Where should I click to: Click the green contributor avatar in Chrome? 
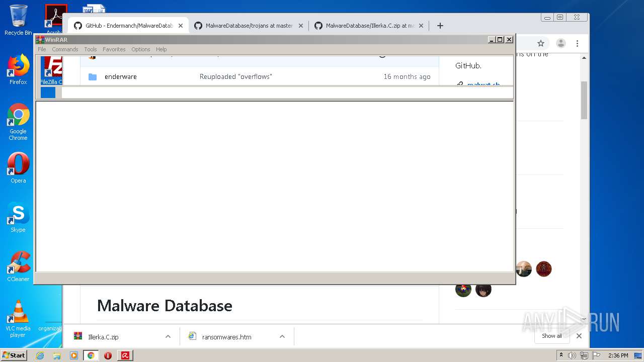(463, 289)
